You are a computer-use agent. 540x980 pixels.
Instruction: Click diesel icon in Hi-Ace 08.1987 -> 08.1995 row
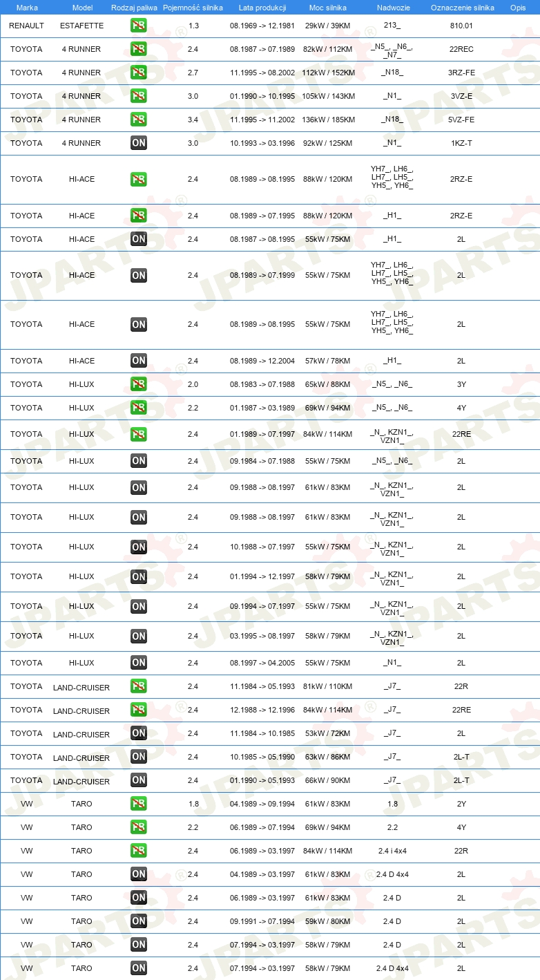coord(139,239)
